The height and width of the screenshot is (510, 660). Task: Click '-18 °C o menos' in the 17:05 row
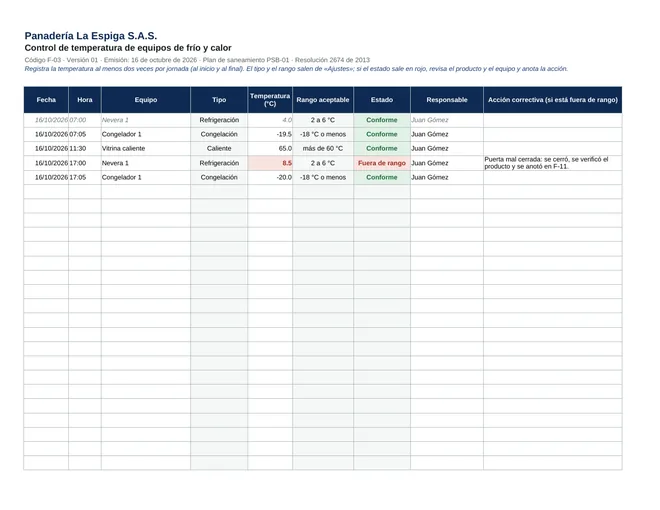323,177
